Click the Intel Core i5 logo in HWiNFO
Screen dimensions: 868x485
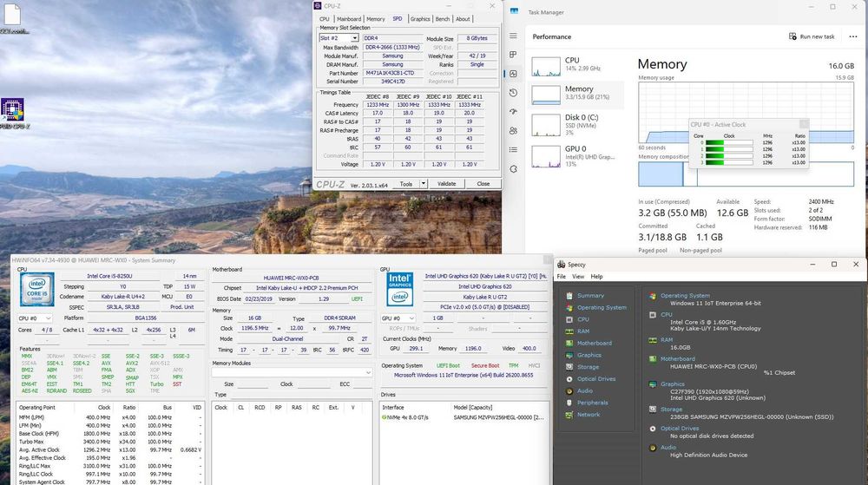pyautogui.click(x=37, y=289)
